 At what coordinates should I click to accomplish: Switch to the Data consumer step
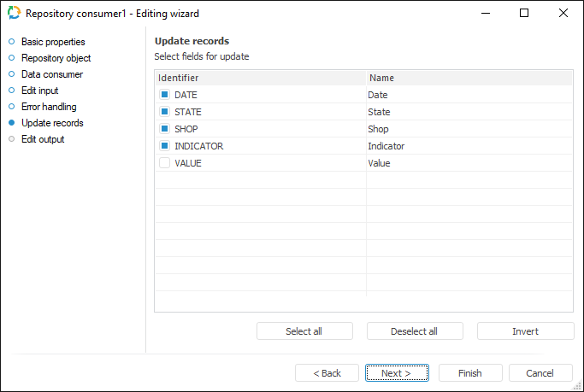click(52, 74)
